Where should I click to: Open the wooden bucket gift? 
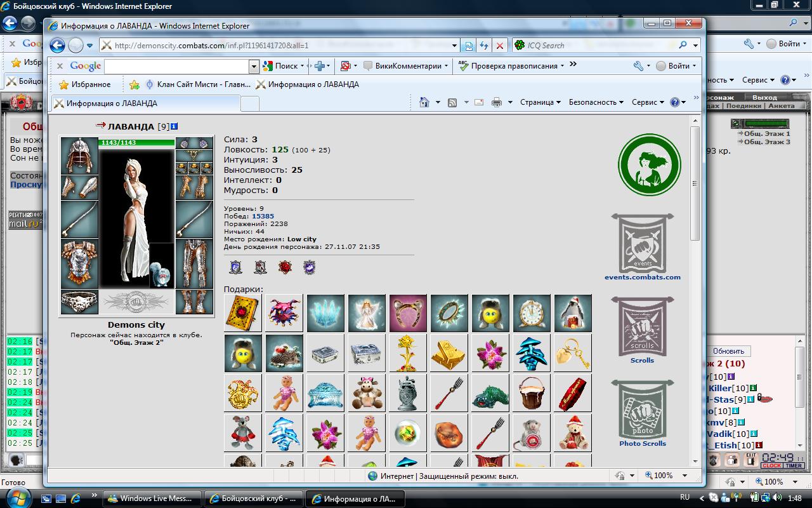click(532, 393)
